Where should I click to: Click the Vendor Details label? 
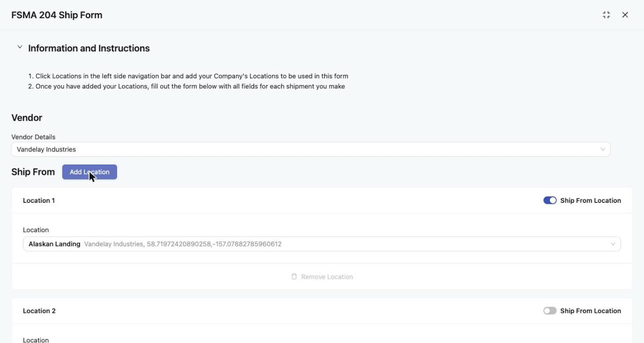point(33,137)
